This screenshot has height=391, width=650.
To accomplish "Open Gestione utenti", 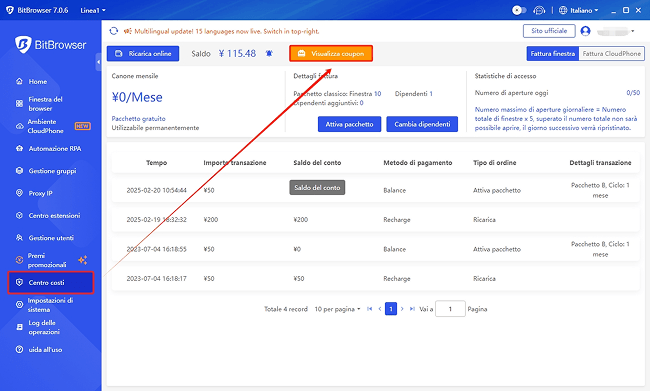I will (51, 238).
